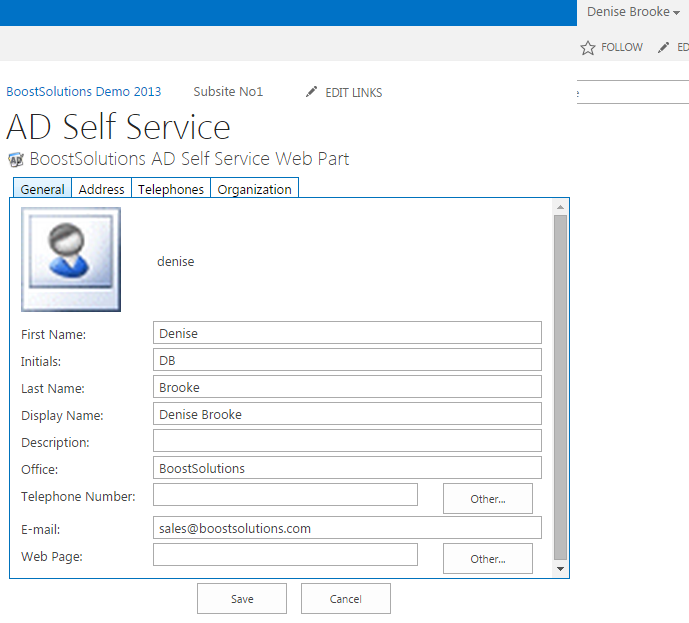Image resolution: width=689 pixels, height=623 pixels.
Task: Select the General tab
Action: [42, 189]
